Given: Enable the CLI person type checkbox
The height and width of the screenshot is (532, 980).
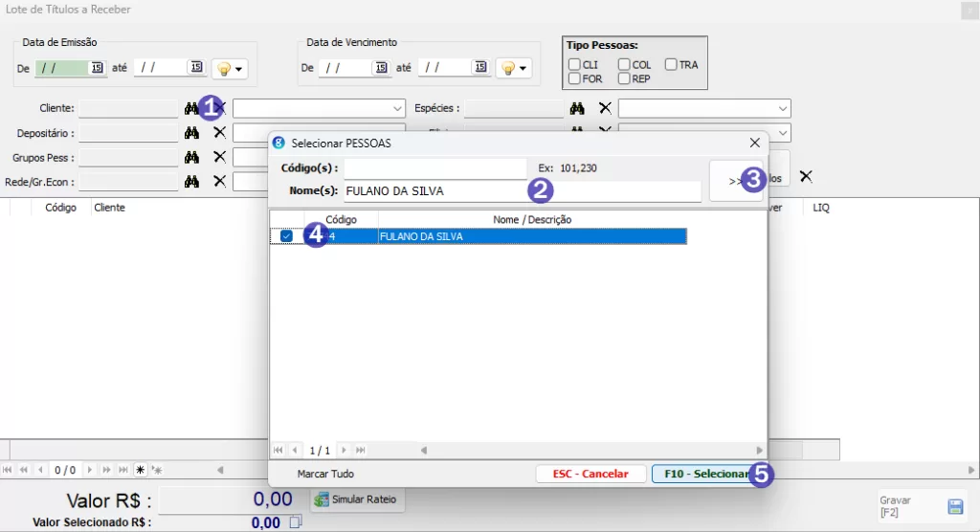Looking at the screenshot, I should (x=574, y=64).
